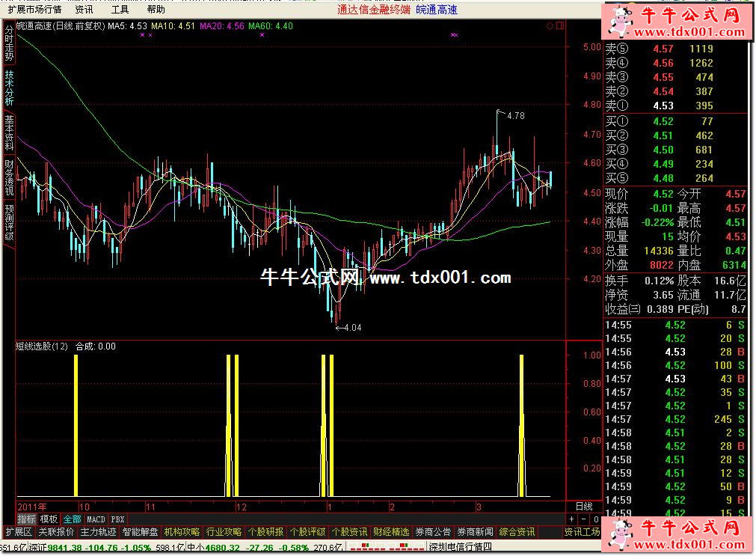Click the red diamond icon above the chart

click(550, 26)
